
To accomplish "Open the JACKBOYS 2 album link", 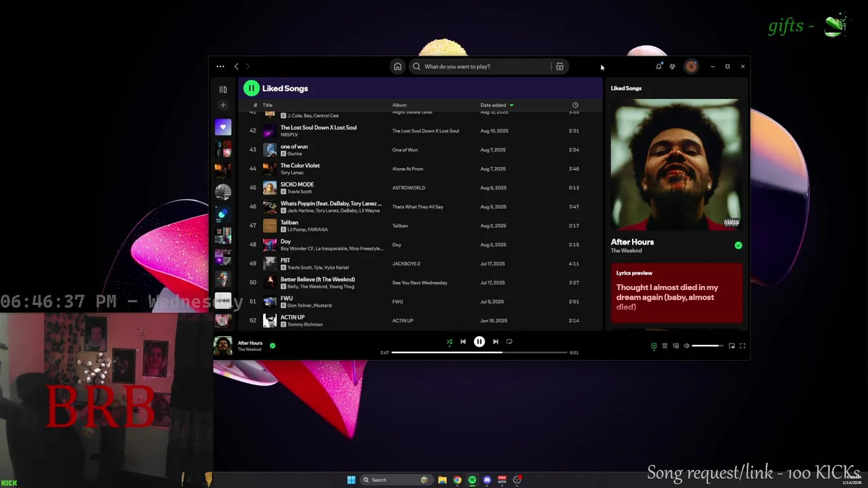I will tap(406, 264).
